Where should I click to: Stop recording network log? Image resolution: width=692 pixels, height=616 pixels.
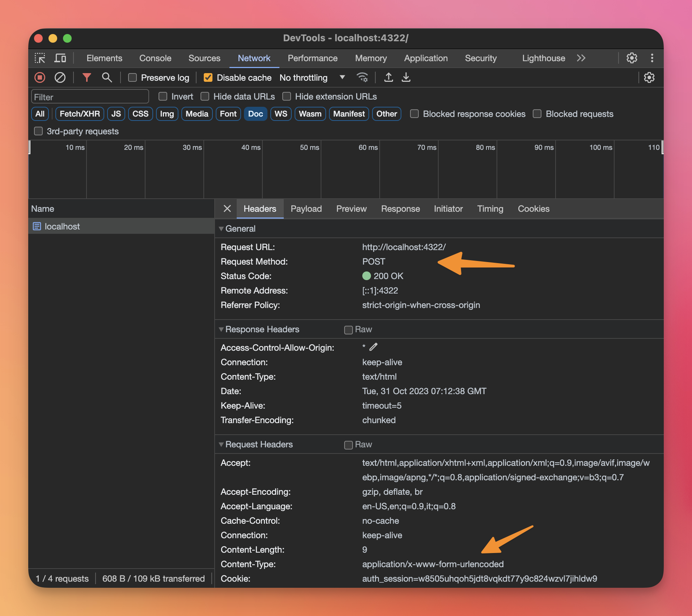[40, 77]
